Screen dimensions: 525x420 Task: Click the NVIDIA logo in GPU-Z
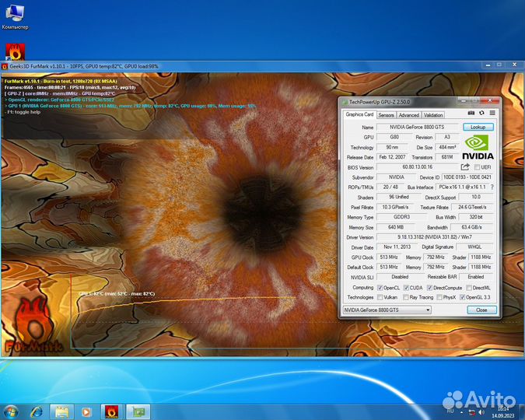[x=479, y=146]
